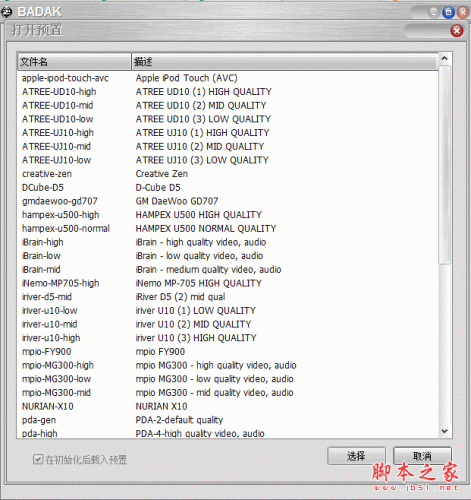Image resolution: width=471 pixels, height=500 pixels.
Task: Pick the mpio-FY900 preset
Action: click(46, 351)
